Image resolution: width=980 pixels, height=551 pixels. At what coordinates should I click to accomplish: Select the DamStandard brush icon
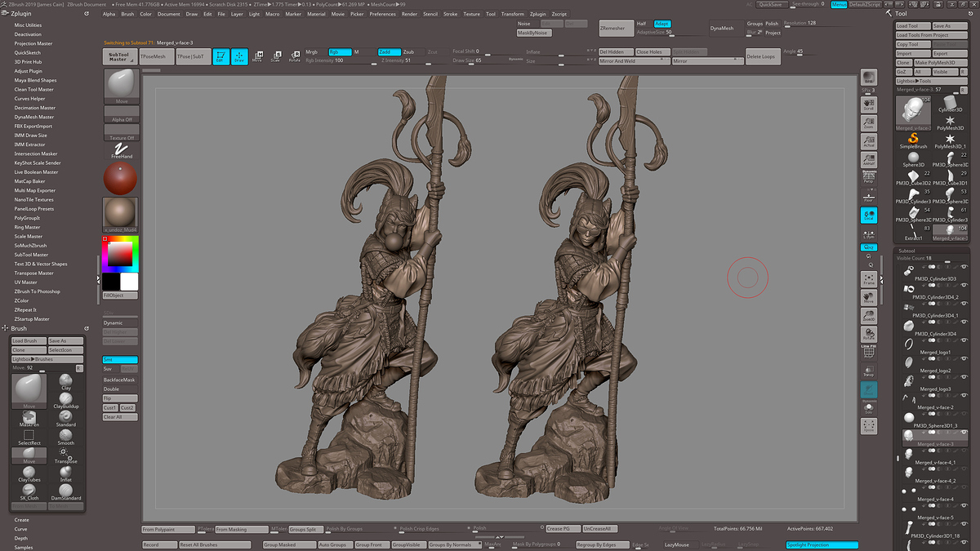pos(66,492)
